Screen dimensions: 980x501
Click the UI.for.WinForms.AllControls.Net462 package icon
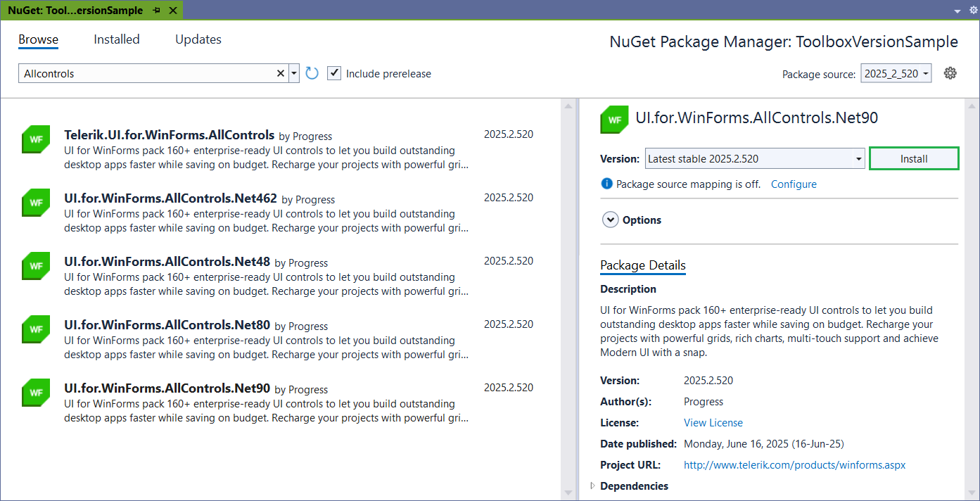pos(36,203)
